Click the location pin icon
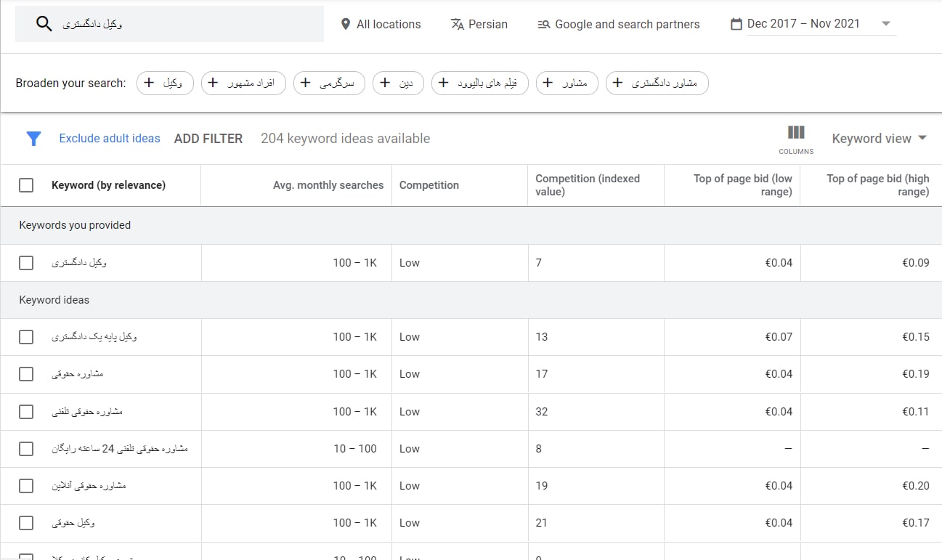This screenshot has height=560, width=942. click(346, 24)
